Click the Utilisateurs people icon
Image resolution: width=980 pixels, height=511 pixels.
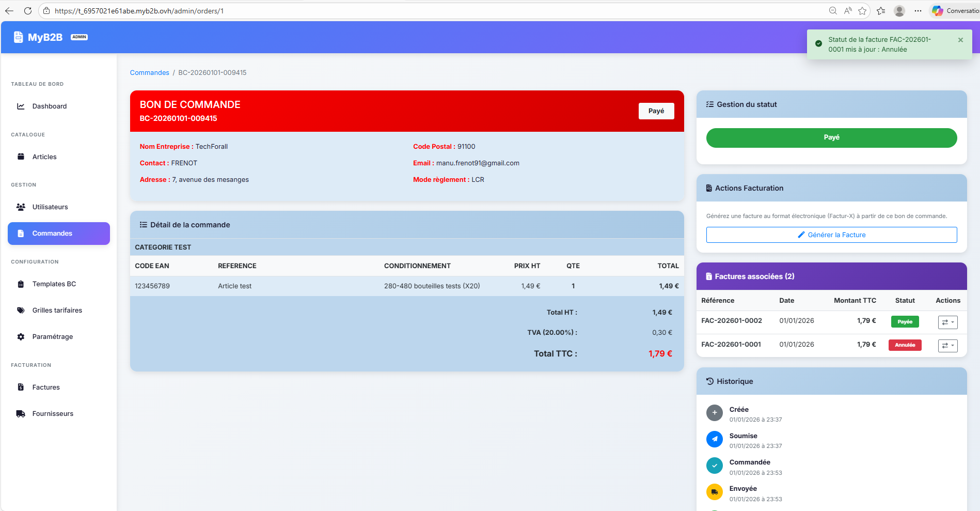point(21,207)
